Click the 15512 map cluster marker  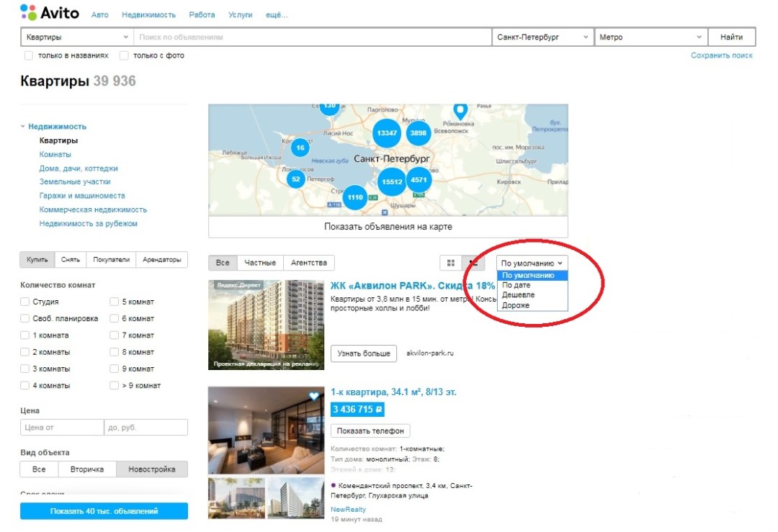coord(392,181)
